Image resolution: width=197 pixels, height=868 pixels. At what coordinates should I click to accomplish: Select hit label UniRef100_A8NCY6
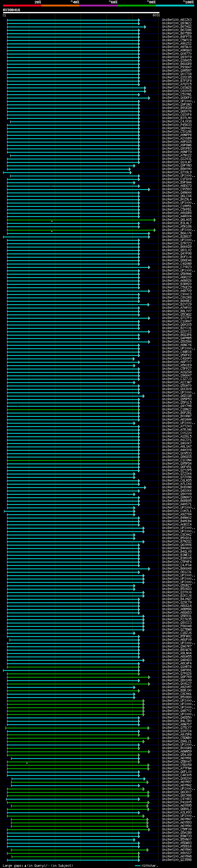pos(177,345)
